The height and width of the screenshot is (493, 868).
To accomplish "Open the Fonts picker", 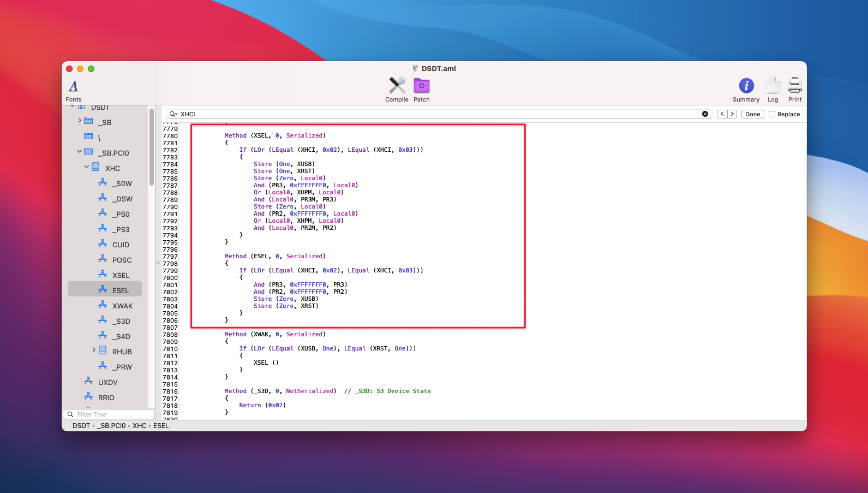I will (x=73, y=86).
